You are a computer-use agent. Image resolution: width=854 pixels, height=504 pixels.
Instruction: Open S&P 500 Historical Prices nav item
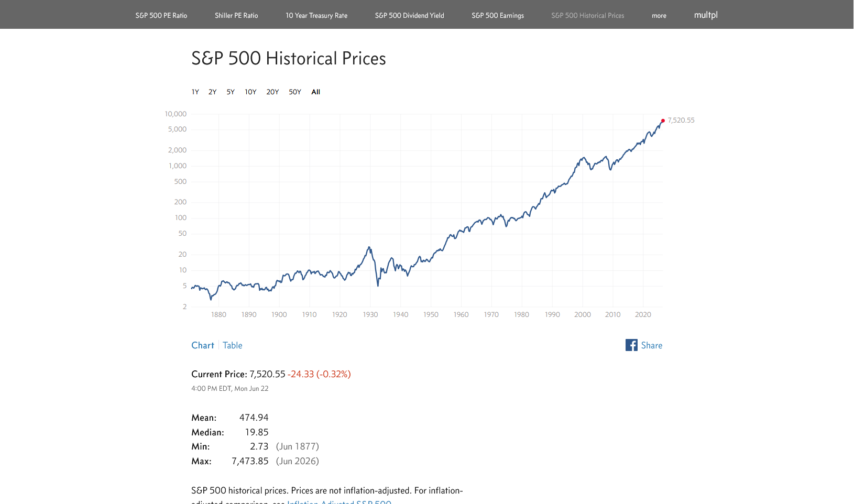pos(588,16)
